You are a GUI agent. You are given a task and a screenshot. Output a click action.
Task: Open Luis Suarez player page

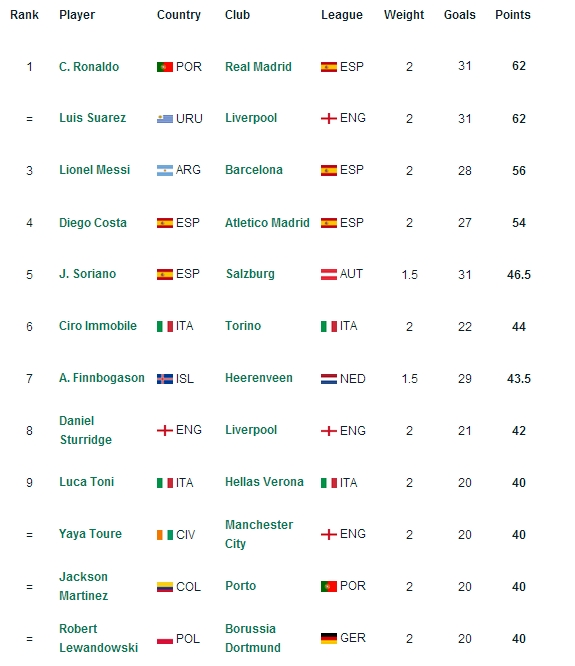[x=93, y=118]
